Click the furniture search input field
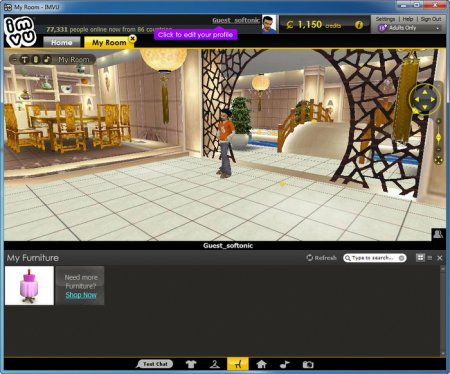The image size is (450, 374). click(x=375, y=258)
